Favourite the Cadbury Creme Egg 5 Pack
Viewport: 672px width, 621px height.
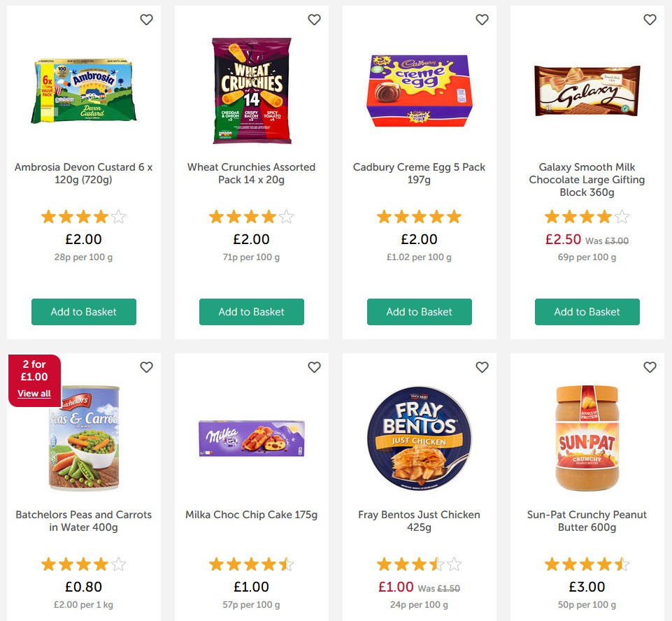(x=482, y=20)
